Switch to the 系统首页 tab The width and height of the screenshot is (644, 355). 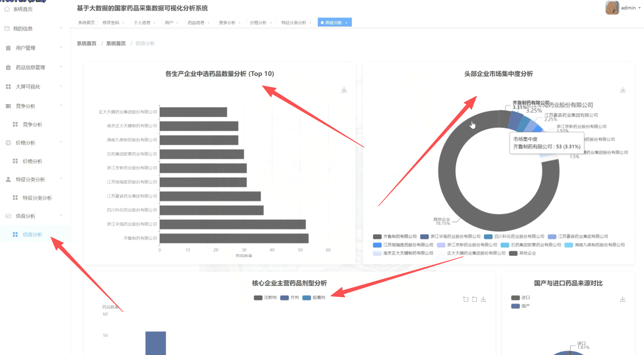[x=86, y=23]
